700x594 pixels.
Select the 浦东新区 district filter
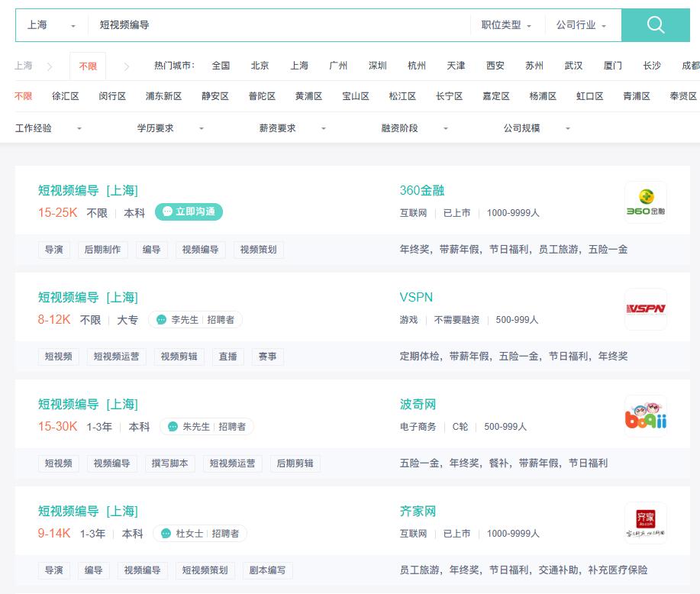pos(163,96)
